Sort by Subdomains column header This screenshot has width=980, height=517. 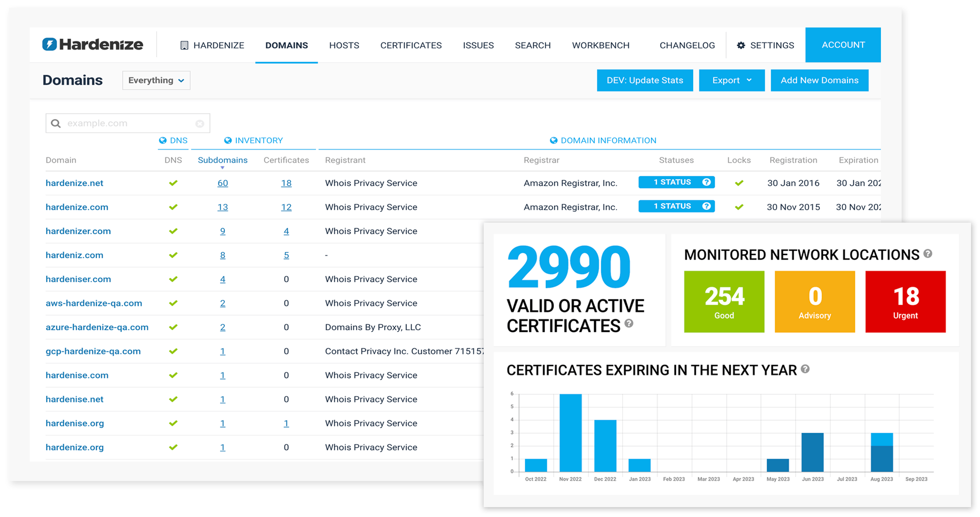[222, 160]
